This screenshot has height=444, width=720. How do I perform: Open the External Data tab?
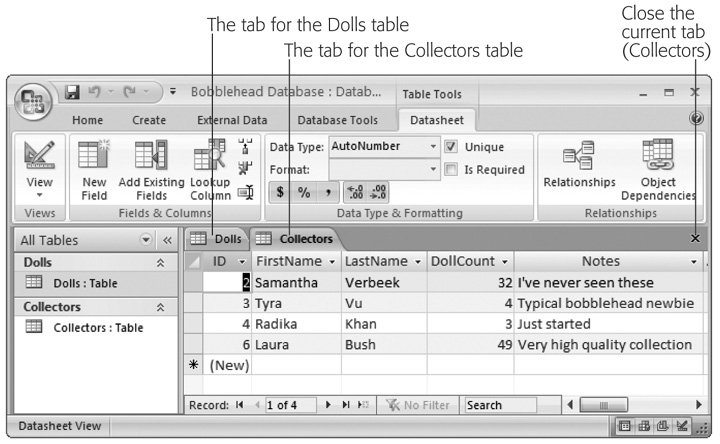click(232, 120)
